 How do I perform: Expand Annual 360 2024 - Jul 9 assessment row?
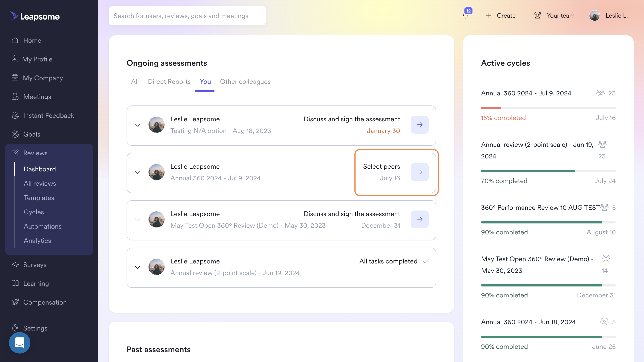[138, 172]
